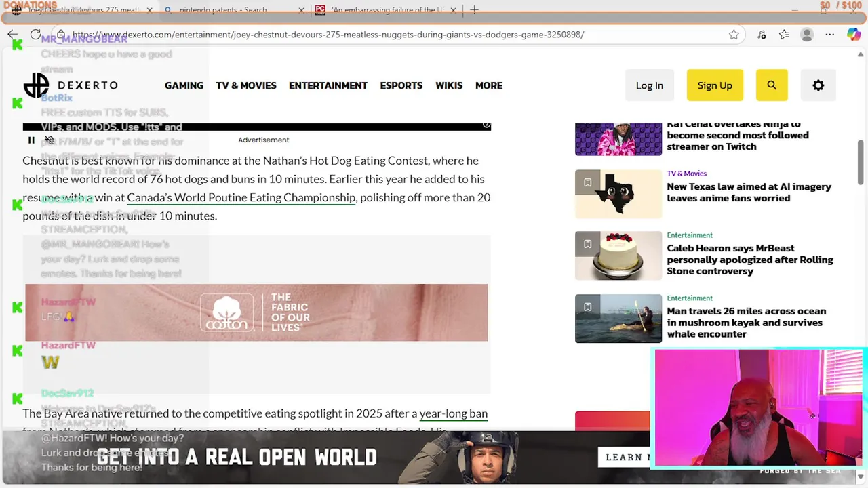This screenshot has height=488, width=868.
Task: Click the browser address bar URL
Action: 328,35
